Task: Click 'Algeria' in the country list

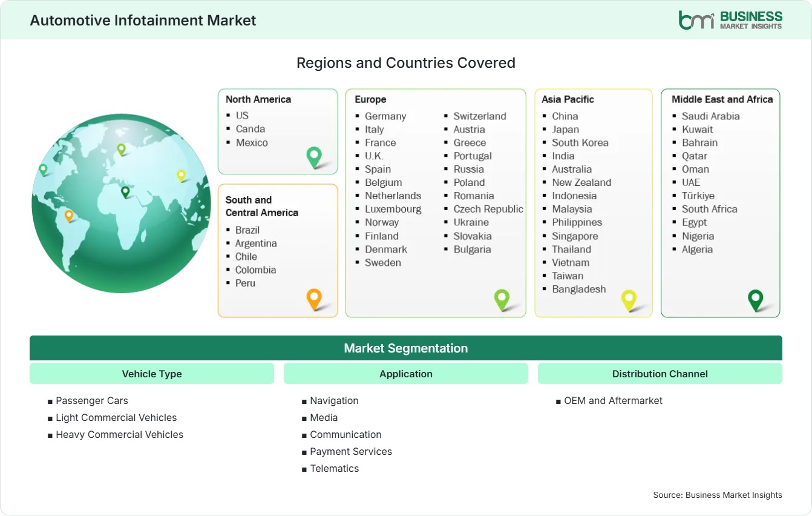Action: click(698, 250)
